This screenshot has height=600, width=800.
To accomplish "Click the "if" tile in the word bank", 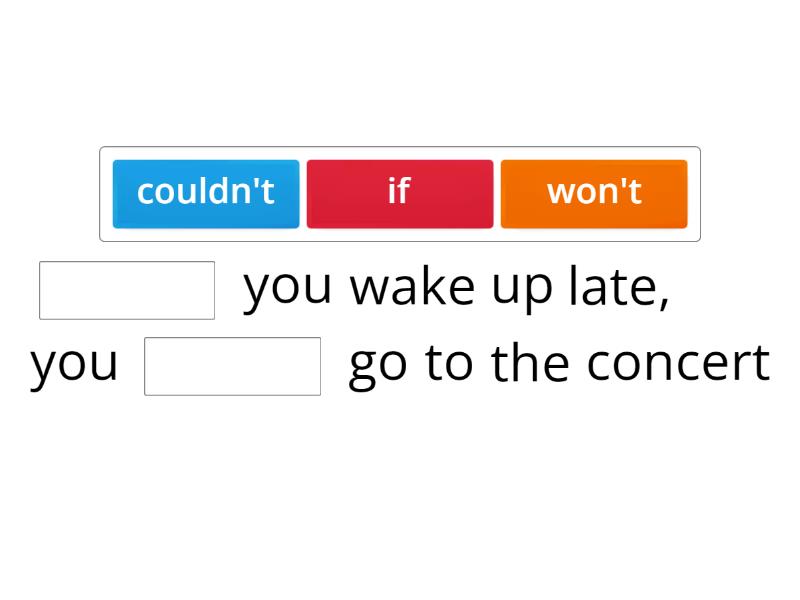I will click(399, 193).
